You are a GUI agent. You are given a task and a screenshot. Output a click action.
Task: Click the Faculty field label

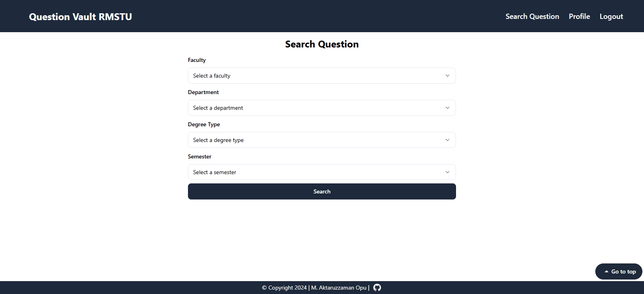[x=197, y=60]
